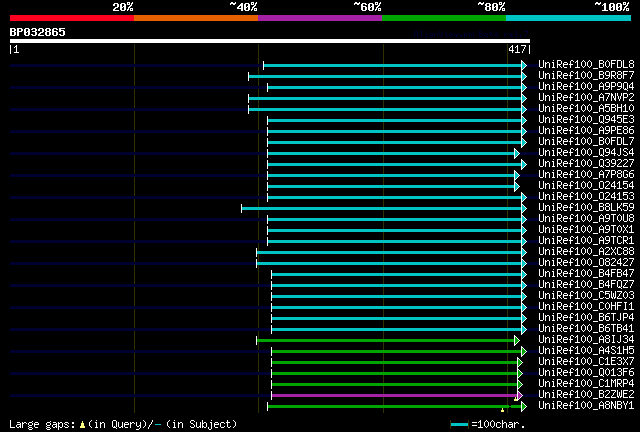640x432 pixels.
Task: Click the UniRef100_O24153 entry
Action: (586, 197)
